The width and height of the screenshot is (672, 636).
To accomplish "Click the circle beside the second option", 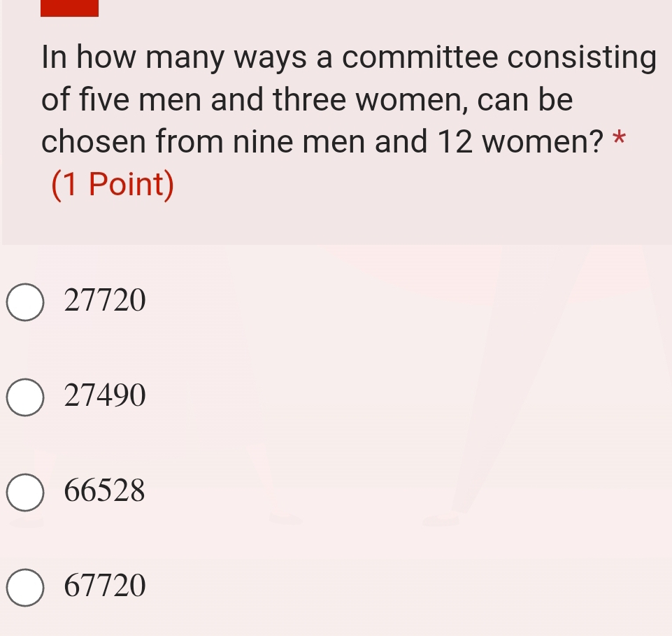I will tap(24, 396).
